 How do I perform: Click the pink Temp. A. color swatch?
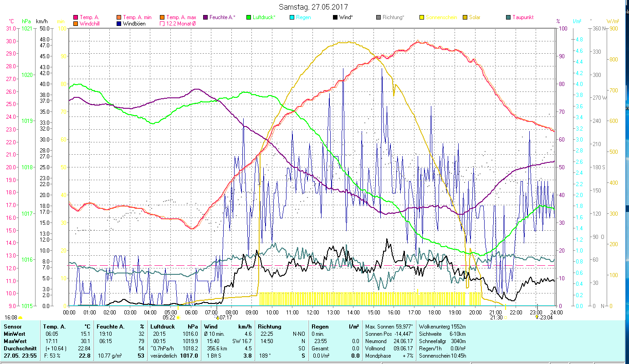coord(76,17)
